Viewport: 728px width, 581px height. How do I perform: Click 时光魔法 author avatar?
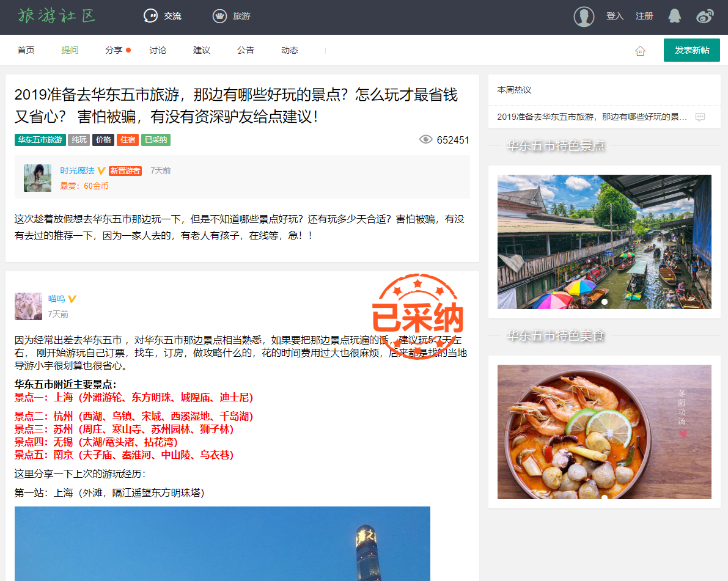pos(37,178)
